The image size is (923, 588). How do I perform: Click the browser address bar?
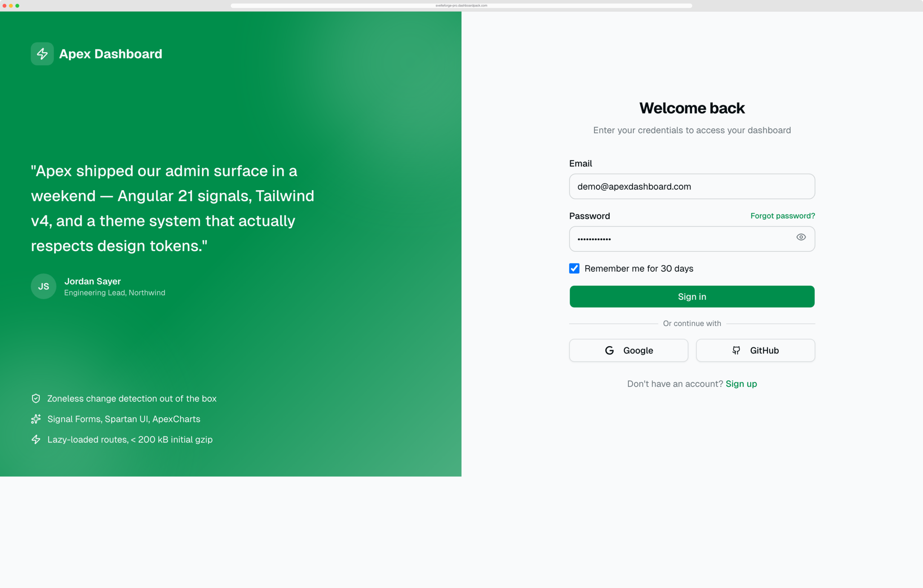click(461, 5)
